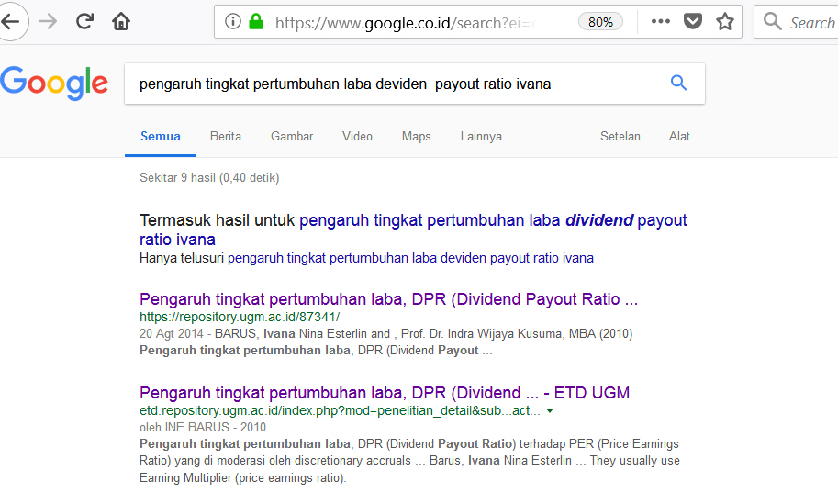Viewport: 838px width, 504px height.
Task: Click Google search magnifier button
Action: [678, 84]
